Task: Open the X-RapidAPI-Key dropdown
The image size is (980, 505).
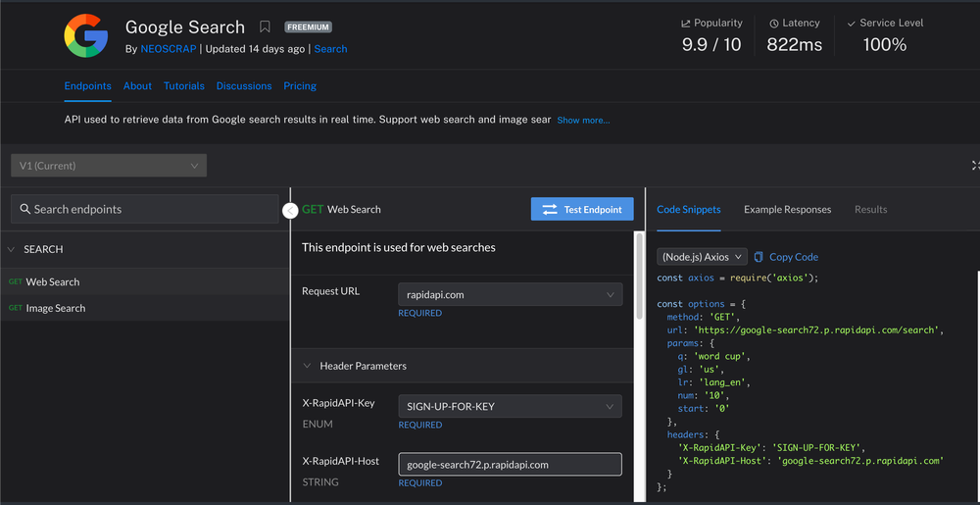Action: [510, 406]
